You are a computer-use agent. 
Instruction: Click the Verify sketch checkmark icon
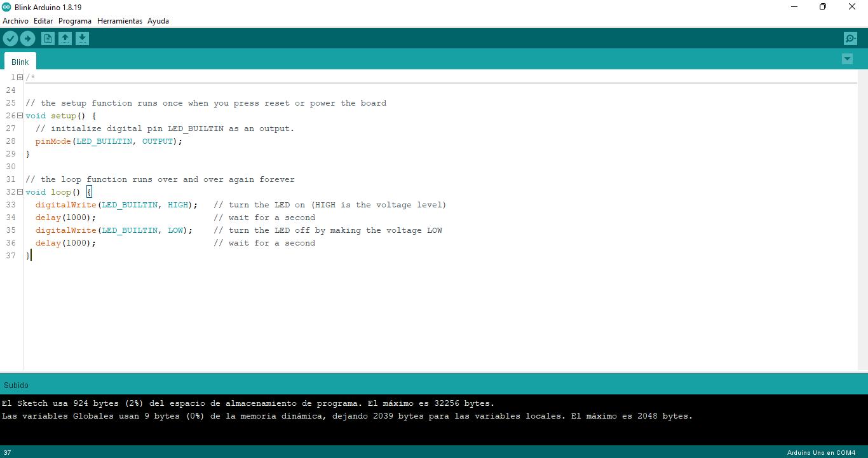(10, 39)
